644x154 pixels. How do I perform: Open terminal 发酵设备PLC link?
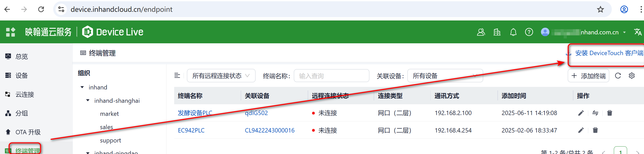[195, 113]
